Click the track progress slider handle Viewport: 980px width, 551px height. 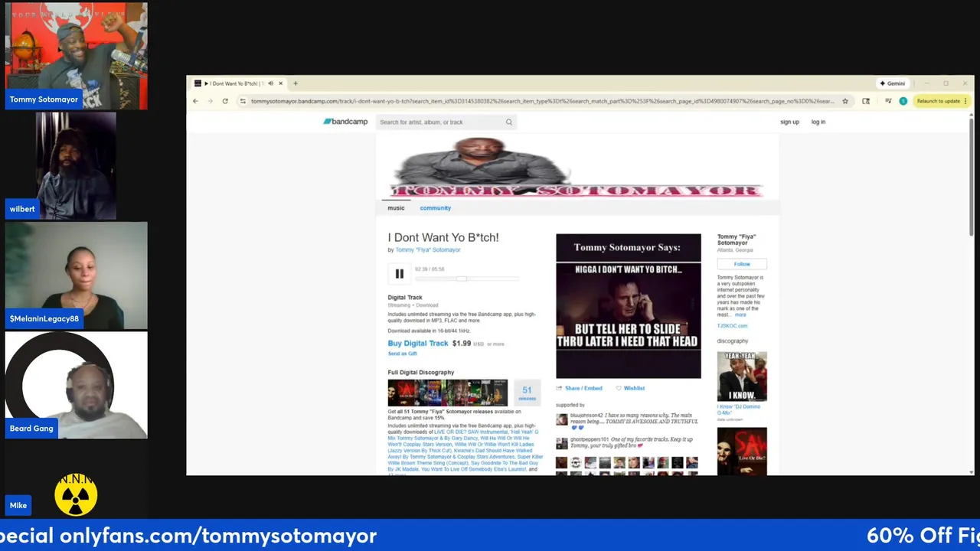pos(462,279)
